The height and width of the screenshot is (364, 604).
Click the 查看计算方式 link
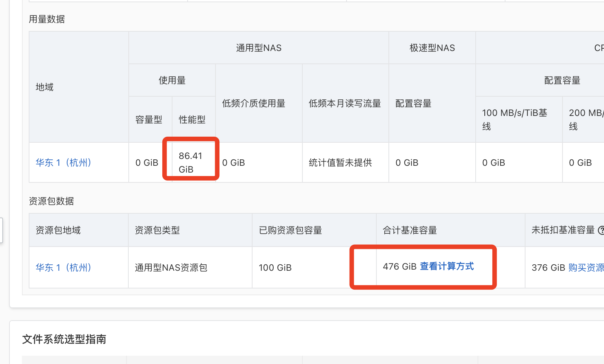pyautogui.click(x=447, y=267)
